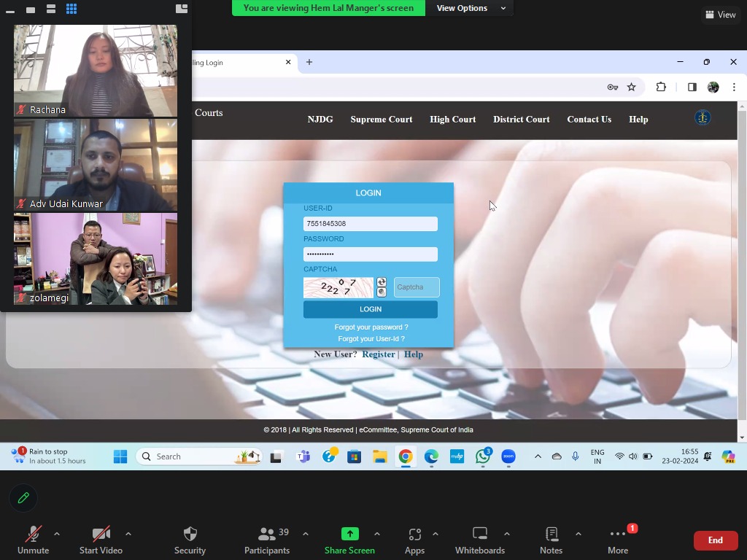Screen dimensions: 747x560
Task: Bookmark the page with the star icon
Action: (x=631, y=87)
